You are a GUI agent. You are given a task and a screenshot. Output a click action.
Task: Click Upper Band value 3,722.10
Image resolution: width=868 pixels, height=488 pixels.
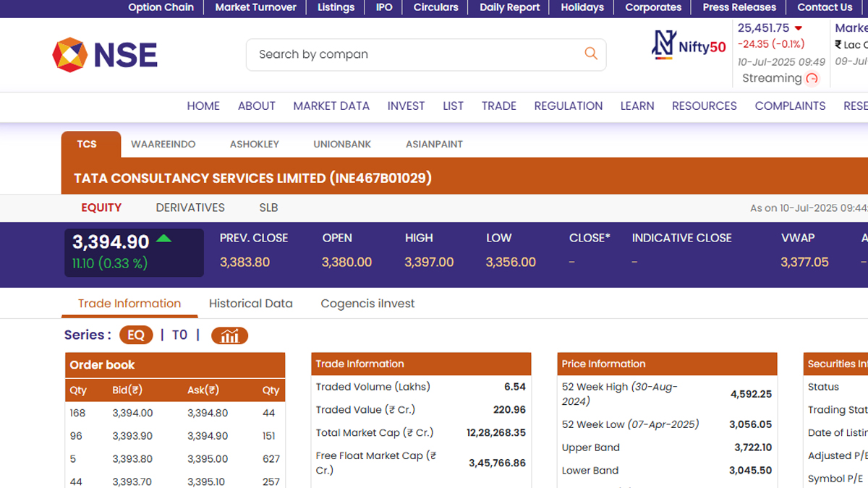(x=753, y=448)
